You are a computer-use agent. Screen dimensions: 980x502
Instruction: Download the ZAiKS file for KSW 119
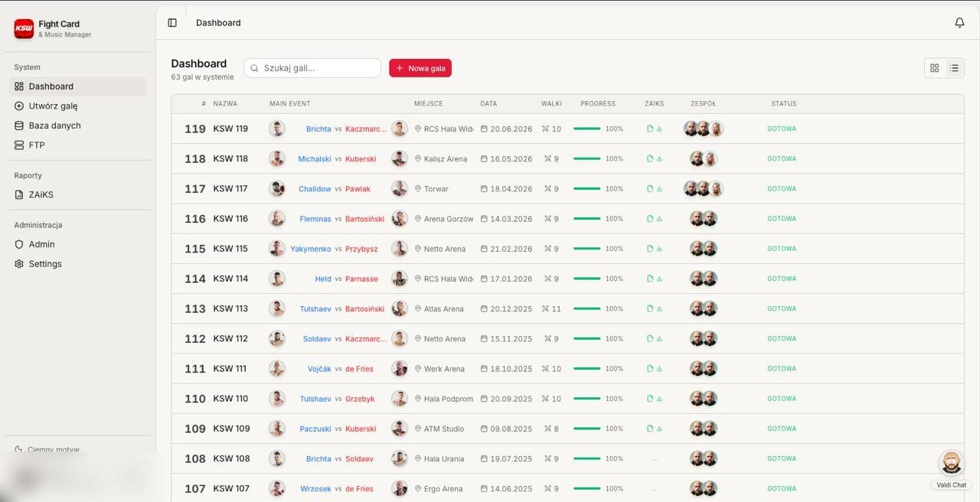coord(659,129)
